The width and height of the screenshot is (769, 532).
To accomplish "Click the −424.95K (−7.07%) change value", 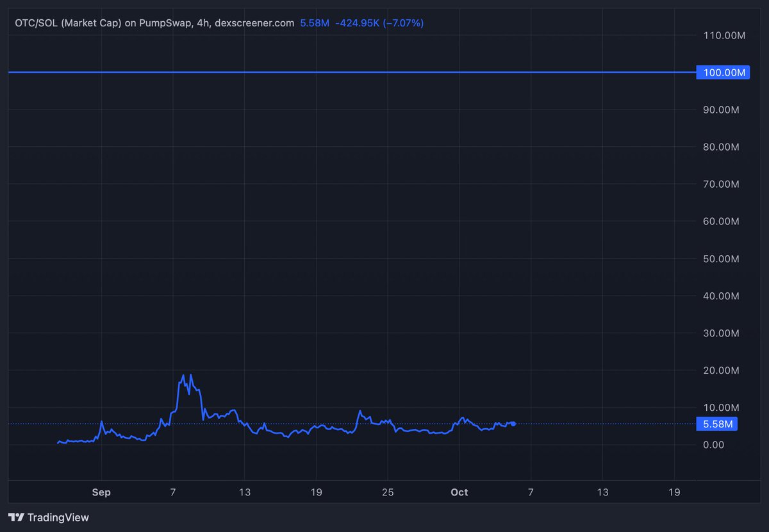I will 379,23.
